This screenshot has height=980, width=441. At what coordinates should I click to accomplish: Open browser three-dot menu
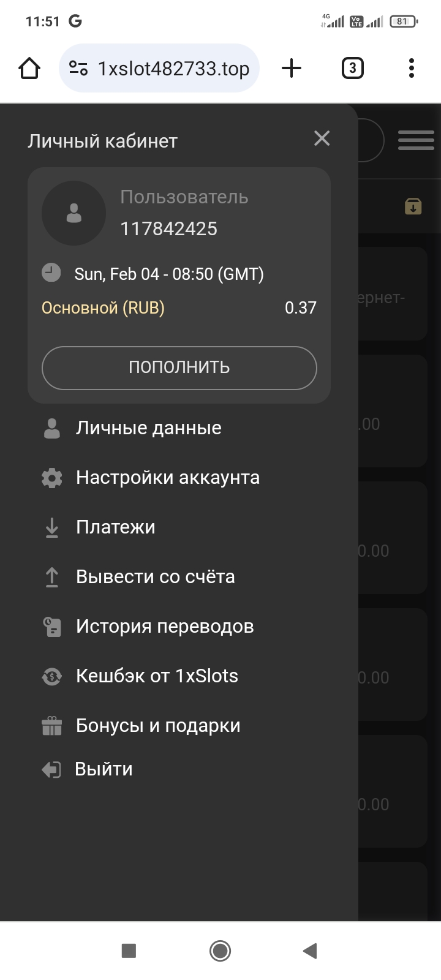point(412,68)
